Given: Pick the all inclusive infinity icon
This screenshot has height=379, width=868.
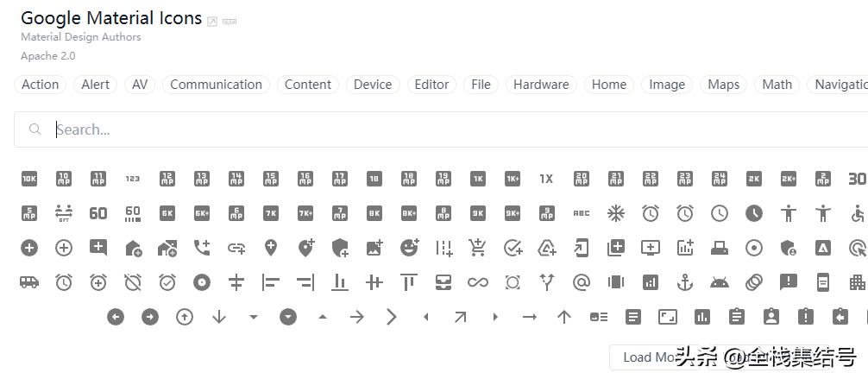Looking at the screenshot, I should coord(478,282).
